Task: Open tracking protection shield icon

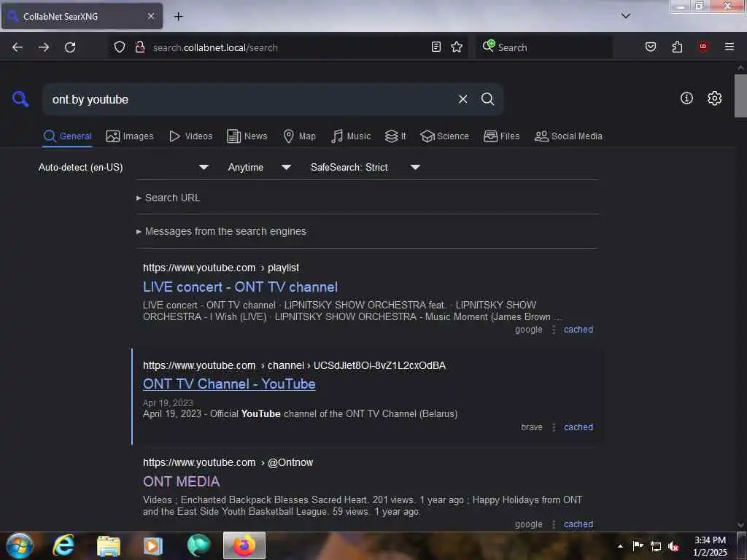Action: click(x=120, y=47)
